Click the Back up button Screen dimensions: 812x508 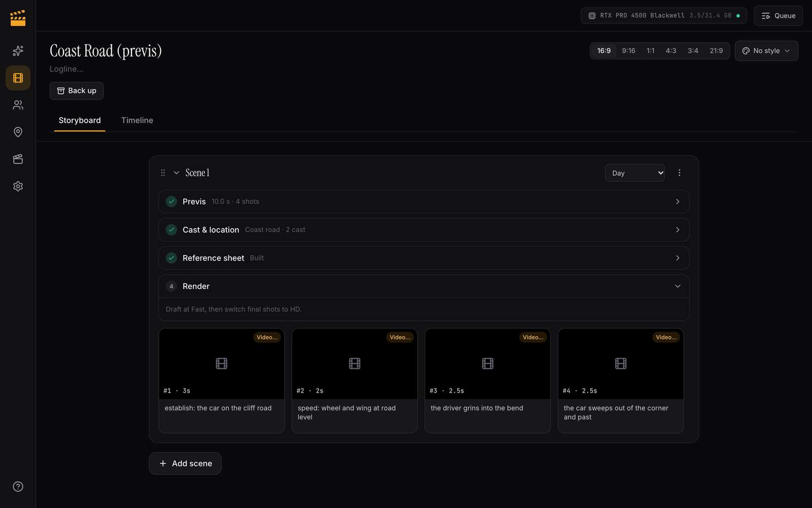click(77, 91)
